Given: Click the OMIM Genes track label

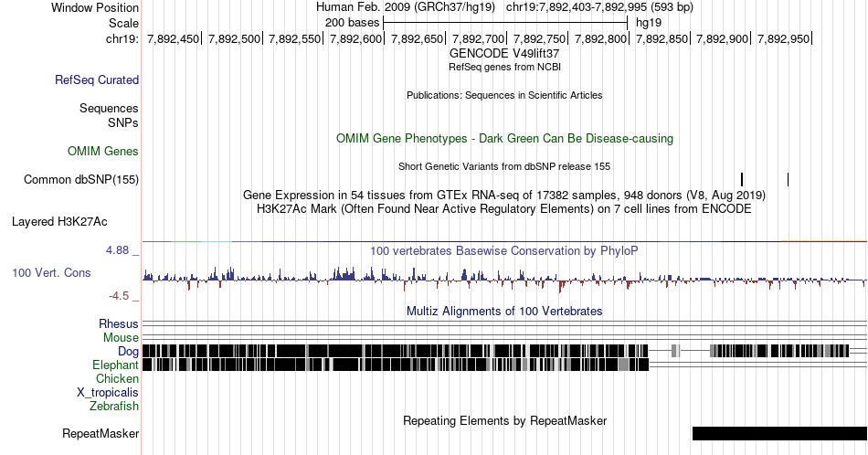Looking at the screenshot, I should [103, 151].
